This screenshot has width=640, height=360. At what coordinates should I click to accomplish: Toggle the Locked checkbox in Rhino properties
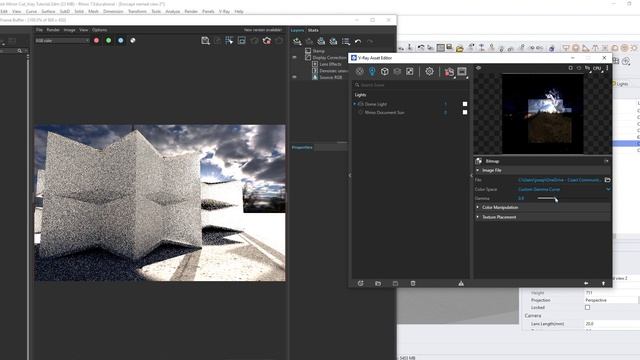[x=587, y=307]
